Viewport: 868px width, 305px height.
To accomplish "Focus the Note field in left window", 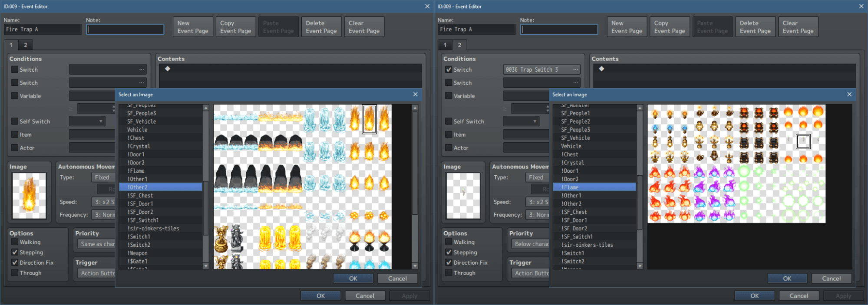I will point(125,30).
